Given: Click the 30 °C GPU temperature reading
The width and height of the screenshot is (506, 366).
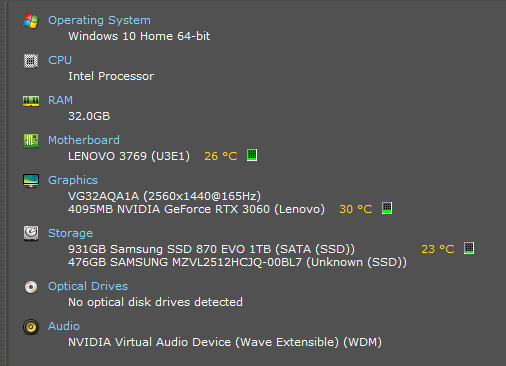Looking at the screenshot, I should (x=356, y=209).
